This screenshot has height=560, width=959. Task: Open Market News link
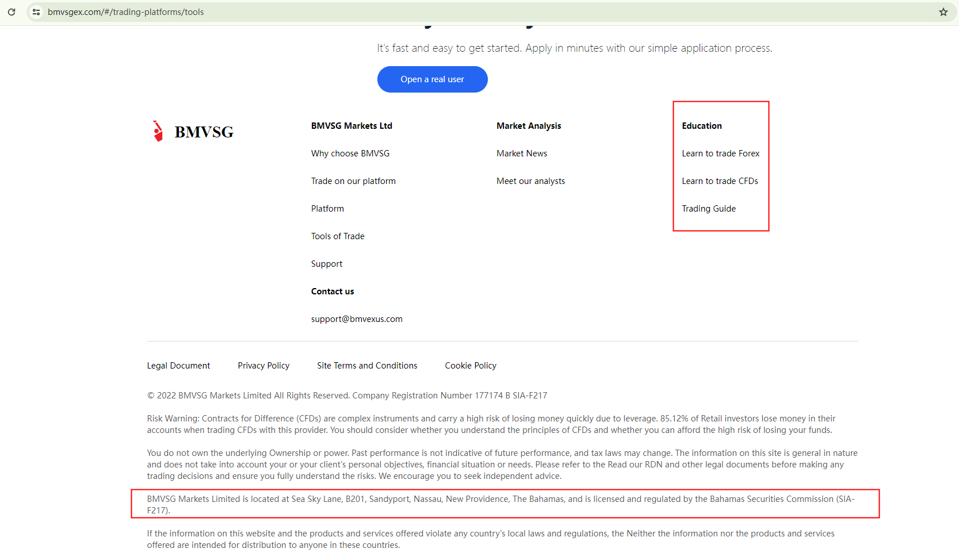[522, 154]
